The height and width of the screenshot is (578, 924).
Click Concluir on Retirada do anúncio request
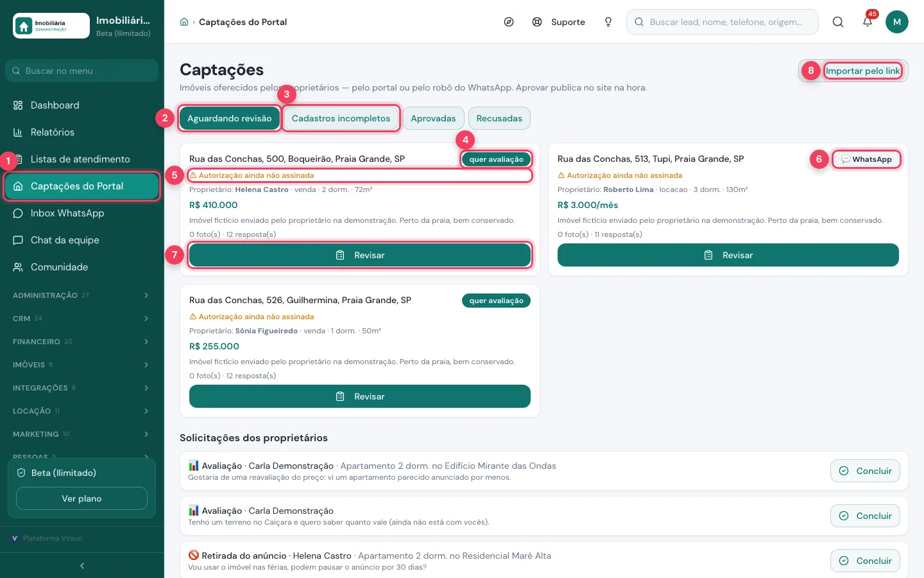coord(865,561)
